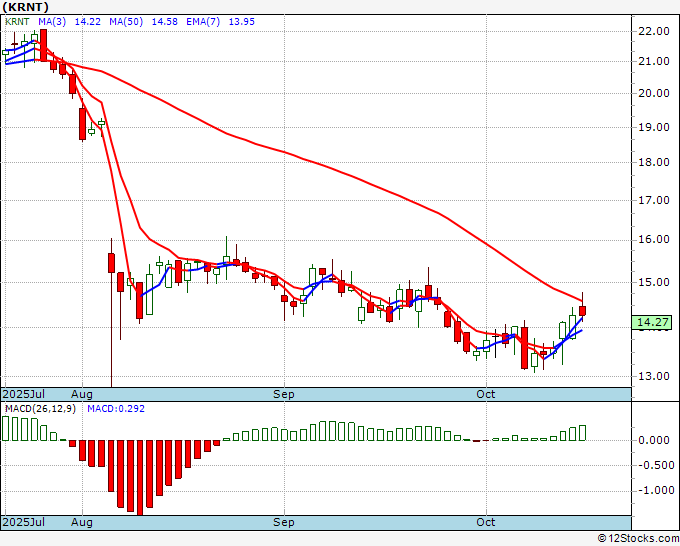Click 2025Jul on MACD date axis

pos(24,522)
